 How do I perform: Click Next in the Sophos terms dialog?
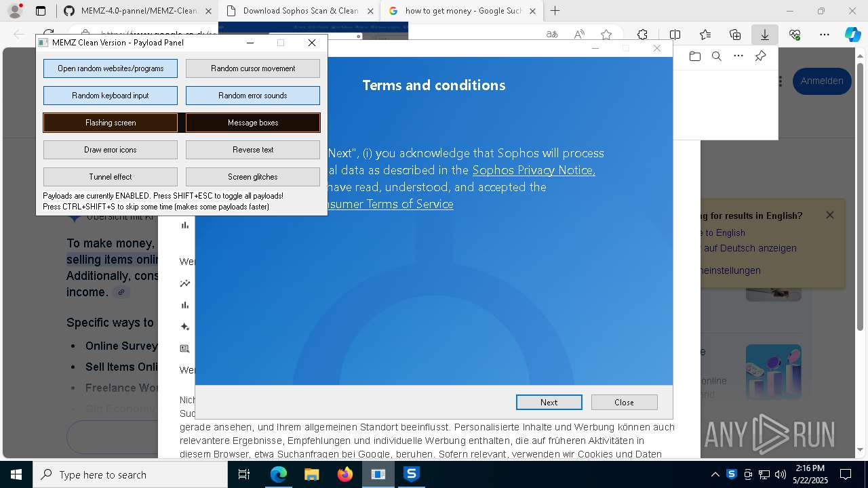pos(549,402)
